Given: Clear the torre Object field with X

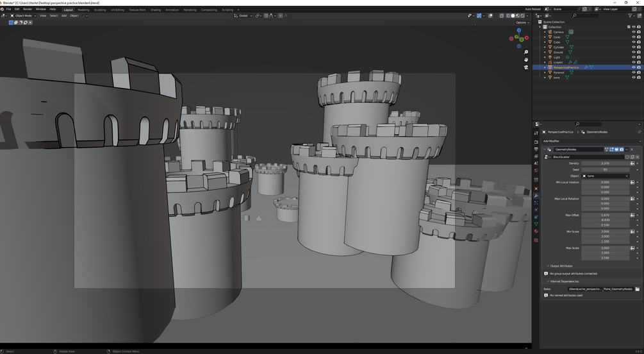Looking at the screenshot, I should pyautogui.click(x=627, y=176).
